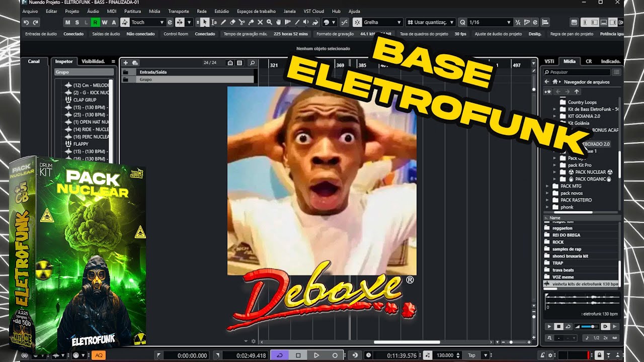Click the track list search magnifier icon

coord(252,63)
